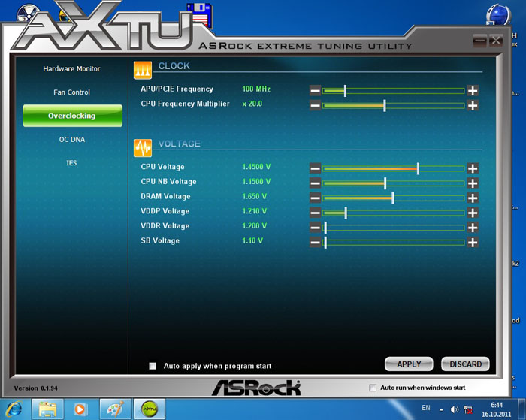The width and height of the screenshot is (526, 420).
Task: Increase VDDP Voltage with plus button
Action: pos(473,213)
